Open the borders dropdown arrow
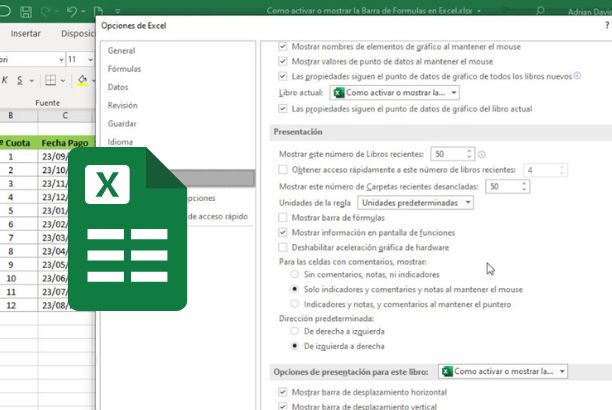612x410 pixels. point(62,81)
